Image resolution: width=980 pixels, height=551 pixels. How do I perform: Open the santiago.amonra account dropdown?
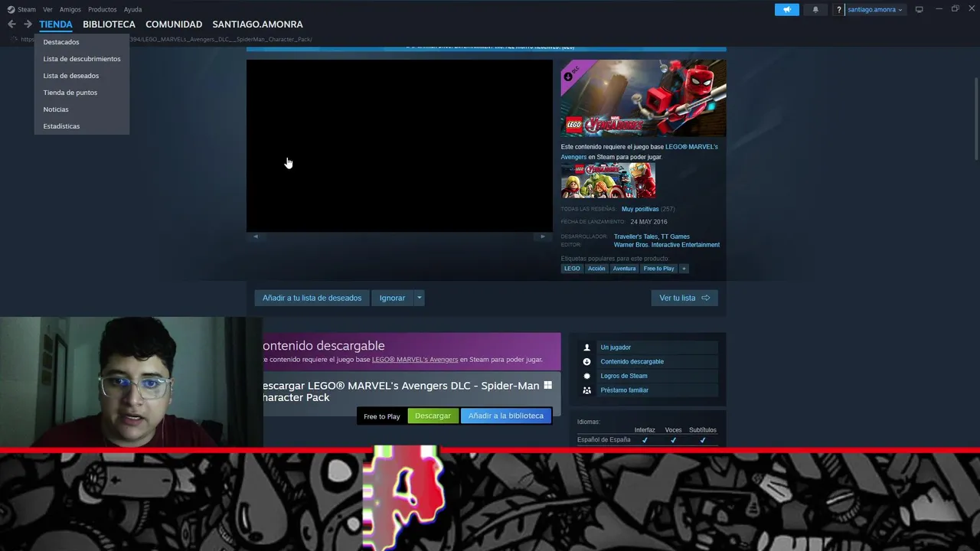(x=875, y=9)
